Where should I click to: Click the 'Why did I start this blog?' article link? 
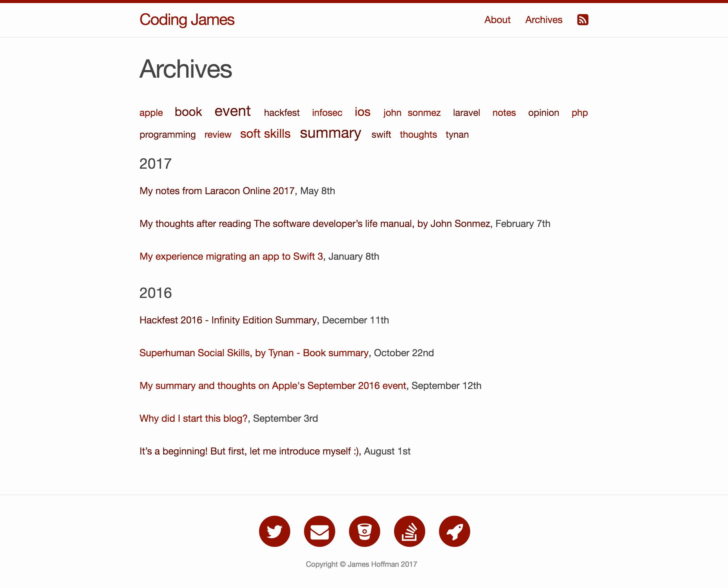pos(194,418)
